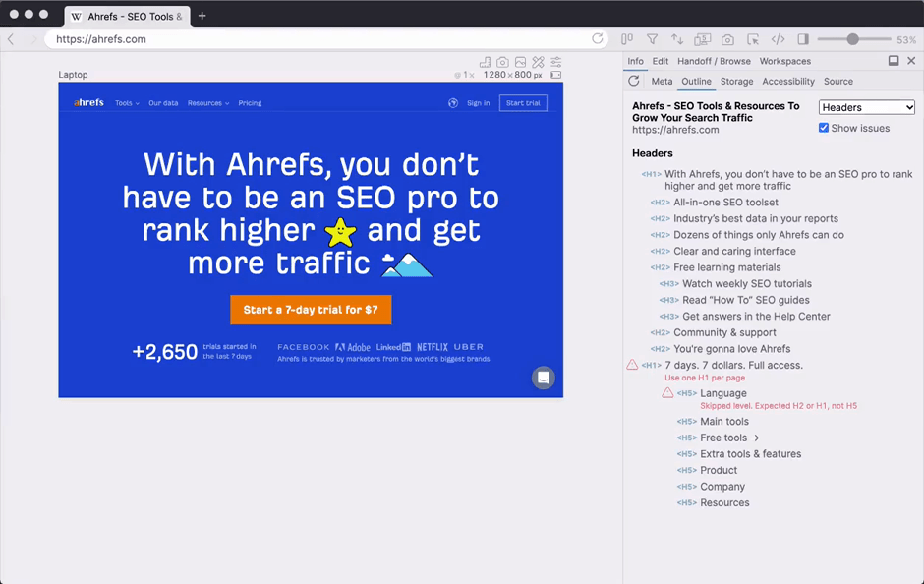Open the Pricing link
This screenshot has width=924, height=584.
250,103
